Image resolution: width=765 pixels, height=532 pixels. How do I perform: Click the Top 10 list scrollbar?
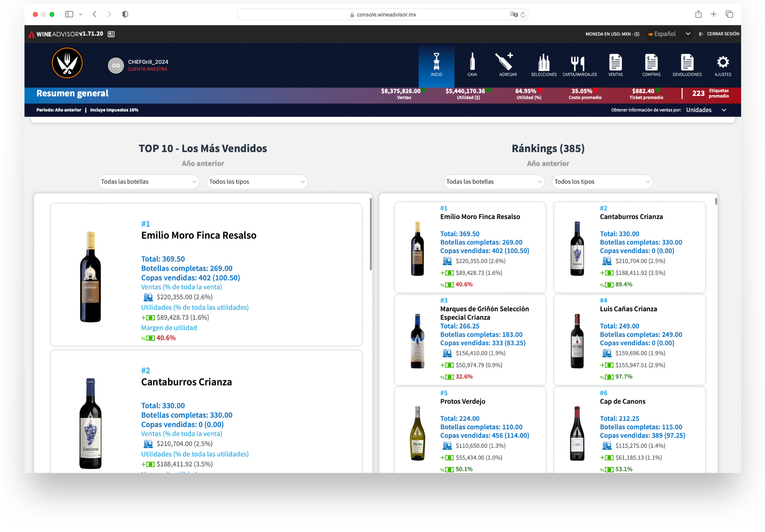coord(371,234)
